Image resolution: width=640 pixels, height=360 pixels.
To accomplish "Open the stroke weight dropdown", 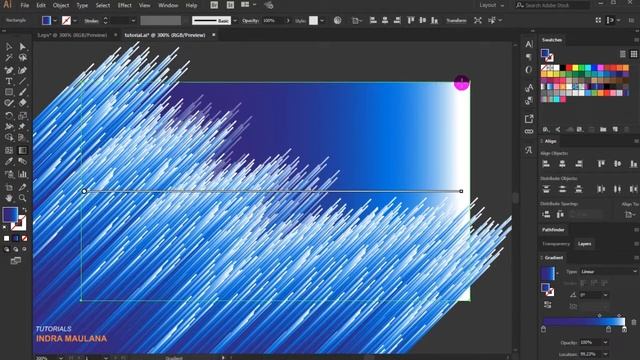I will (x=133, y=20).
